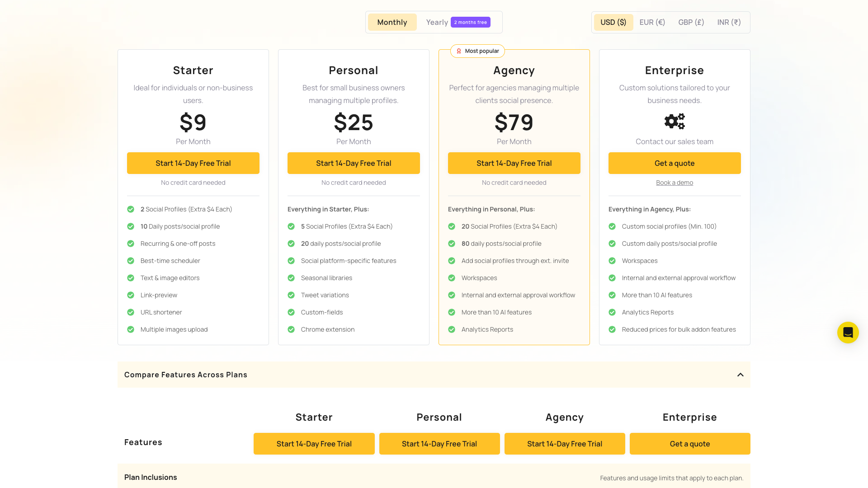Click the 2 months free badge

pos(470,22)
